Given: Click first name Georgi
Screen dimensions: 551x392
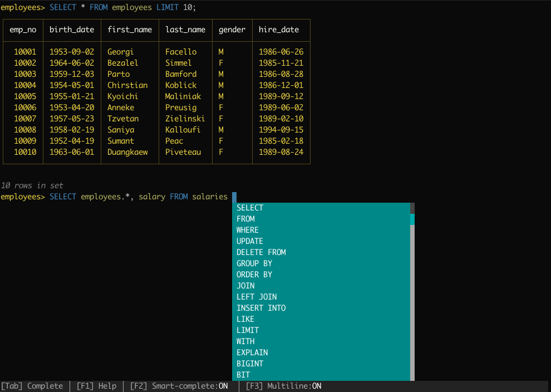Looking at the screenshot, I should [121, 52].
